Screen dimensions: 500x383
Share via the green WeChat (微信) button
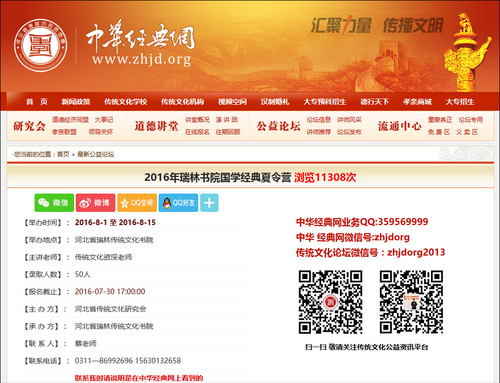point(54,203)
